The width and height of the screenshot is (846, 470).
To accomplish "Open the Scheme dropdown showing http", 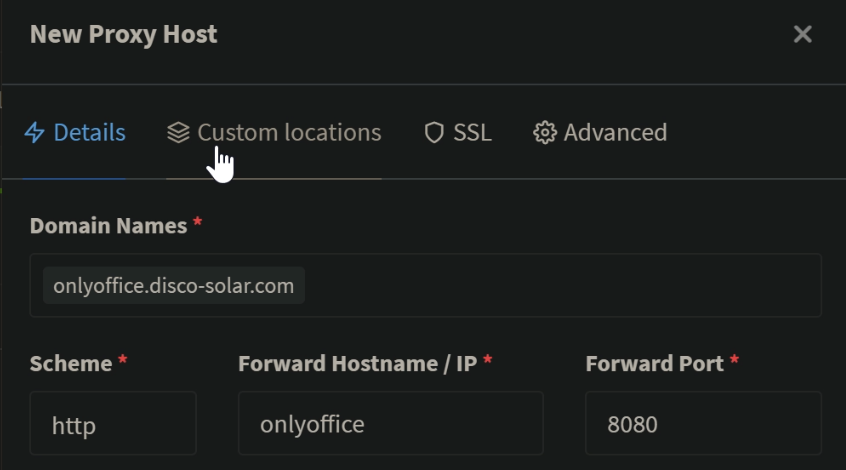I will tap(113, 424).
